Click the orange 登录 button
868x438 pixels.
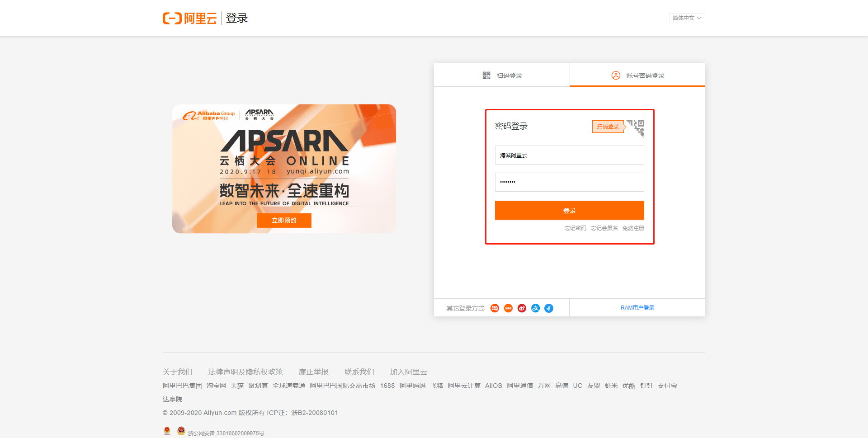tap(570, 210)
